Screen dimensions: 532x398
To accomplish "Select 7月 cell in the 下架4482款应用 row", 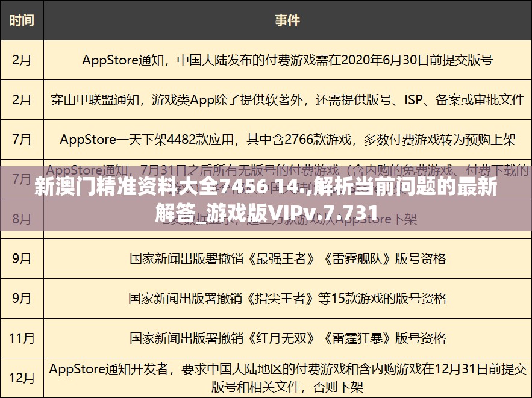I will [22, 139].
